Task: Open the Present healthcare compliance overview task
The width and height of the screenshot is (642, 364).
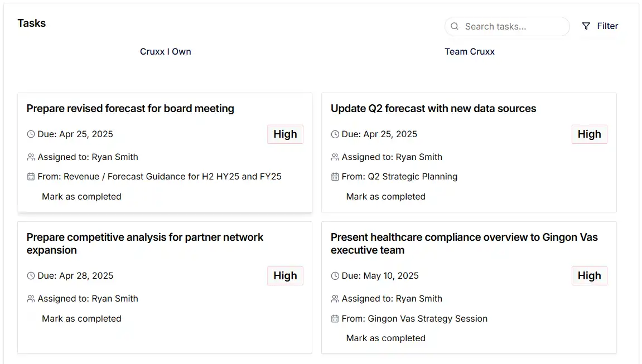Action: [464, 244]
